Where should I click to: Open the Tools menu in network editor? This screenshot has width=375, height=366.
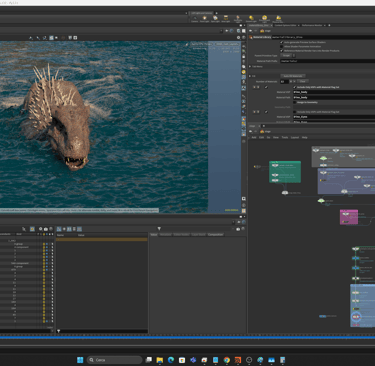tap(285, 137)
